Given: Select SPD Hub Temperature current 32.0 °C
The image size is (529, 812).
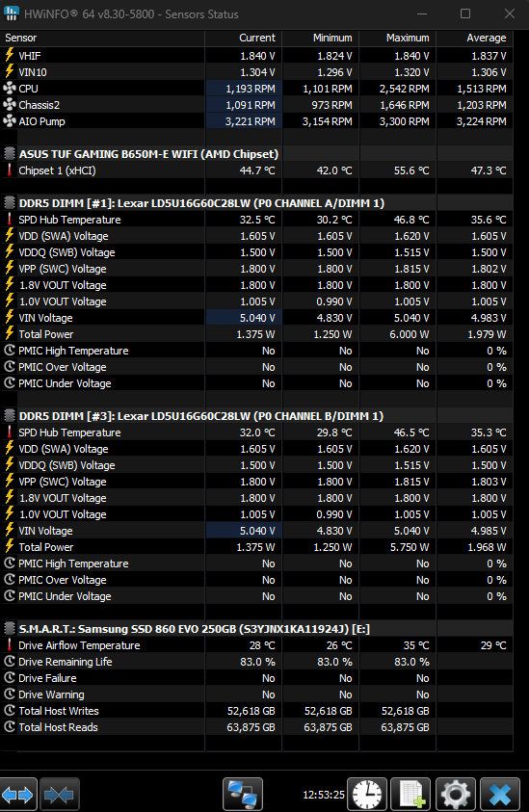Looking at the screenshot, I should pos(257,432).
